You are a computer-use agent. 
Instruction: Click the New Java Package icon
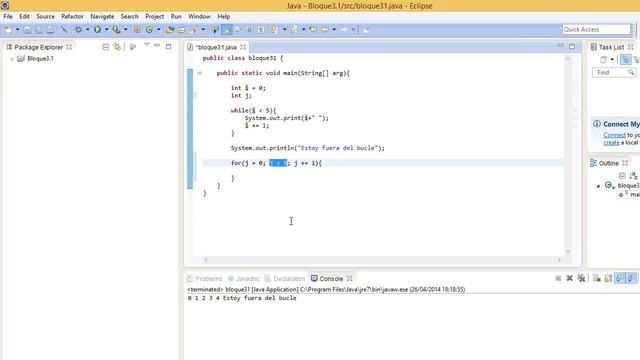[x=137, y=29]
